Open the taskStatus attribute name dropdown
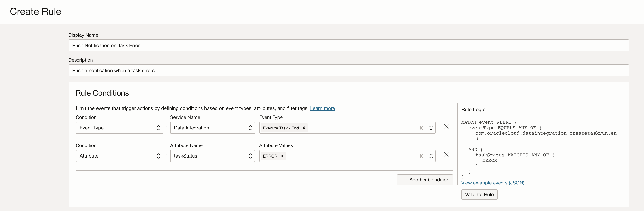The width and height of the screenshot is (644, 211). pos(212,156)
